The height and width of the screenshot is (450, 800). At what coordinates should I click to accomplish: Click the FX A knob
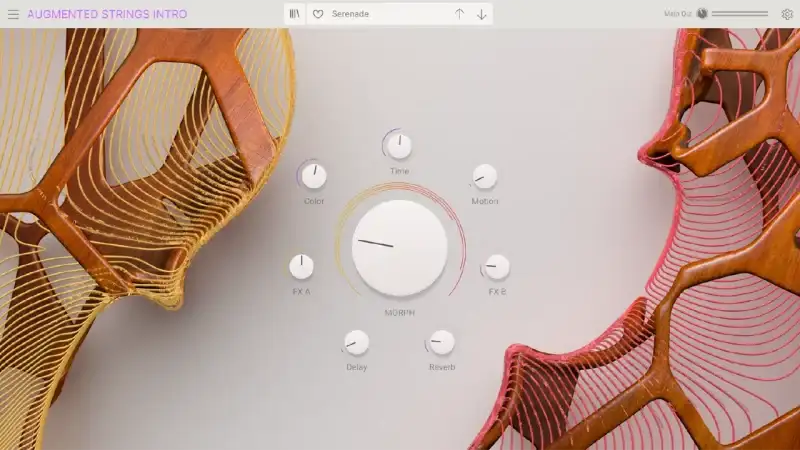coord(301,267)
